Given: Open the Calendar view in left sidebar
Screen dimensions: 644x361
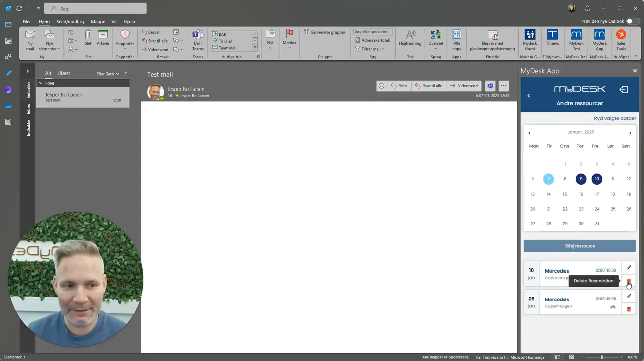Looking at the screenshot, I should click(x=8, y=41).
